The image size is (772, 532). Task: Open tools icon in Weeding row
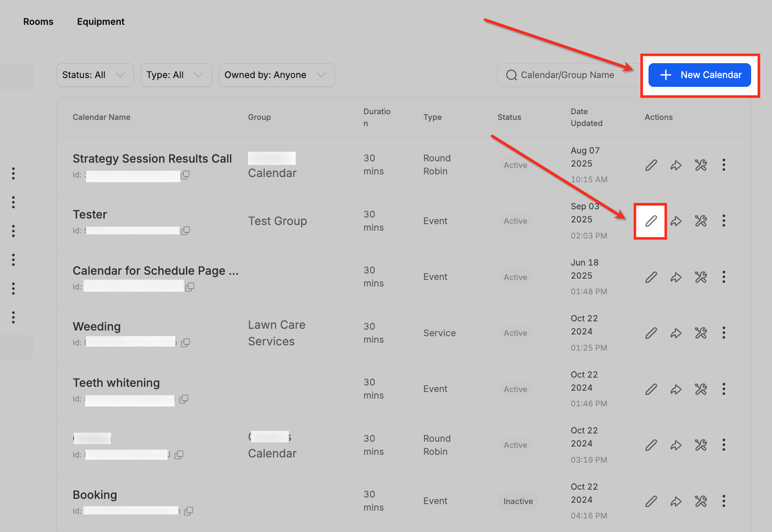click(701, 333)
